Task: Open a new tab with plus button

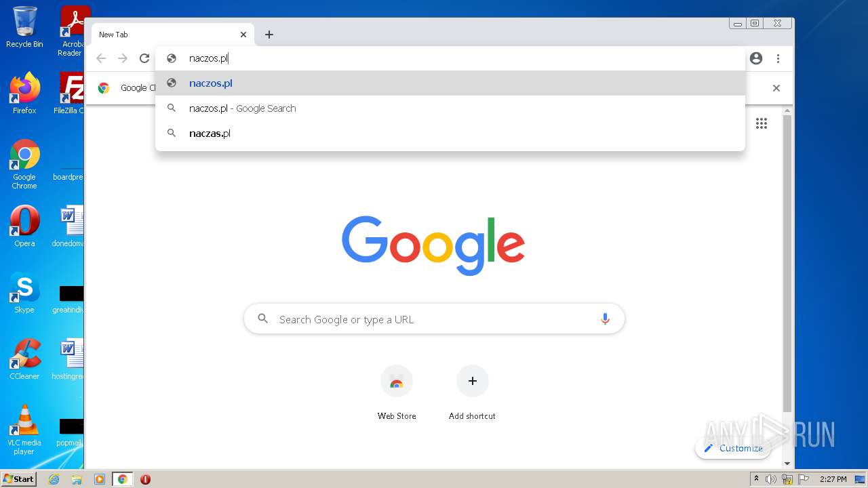Action: 269,35
